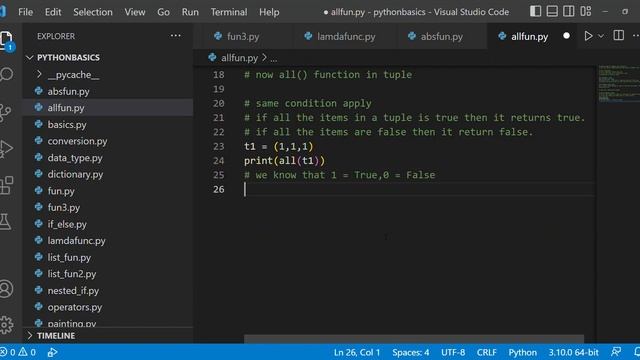
Task: Select the 3.10.0 64-bit interpreter
Action: [573, 352]
